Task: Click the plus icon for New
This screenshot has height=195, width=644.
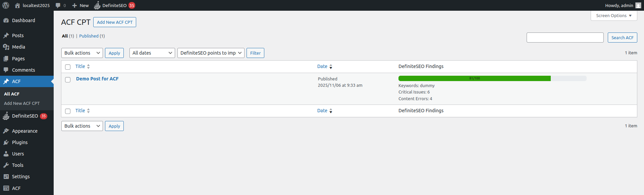Action: click(x=74, y=5)
